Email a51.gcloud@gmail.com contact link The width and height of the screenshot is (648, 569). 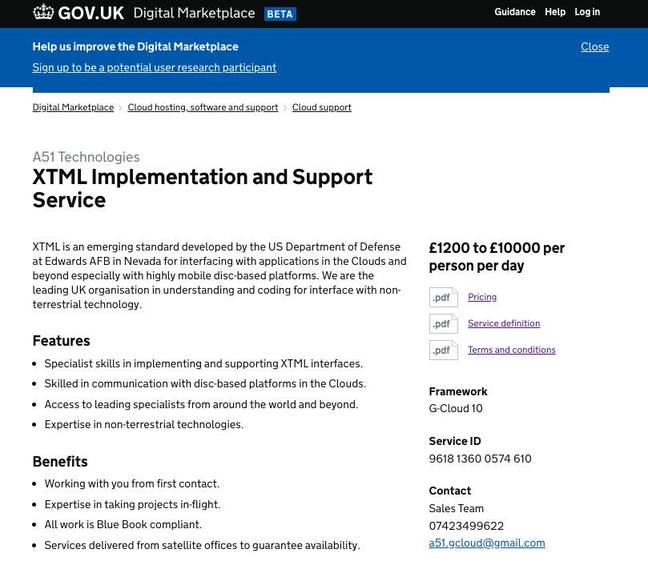point(487,543)
